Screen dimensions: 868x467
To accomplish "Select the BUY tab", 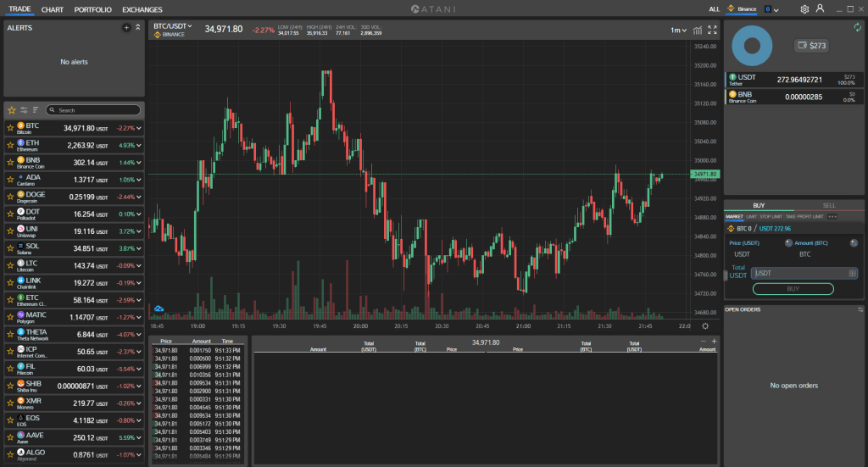I will point(759,205).
